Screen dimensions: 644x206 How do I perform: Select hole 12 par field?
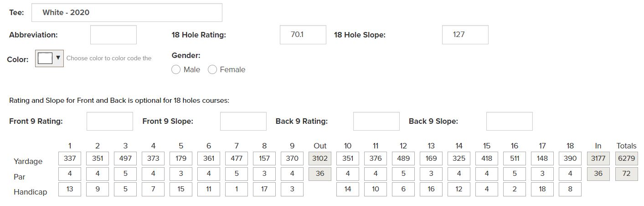pyautogui.click(x=403, y=174)
